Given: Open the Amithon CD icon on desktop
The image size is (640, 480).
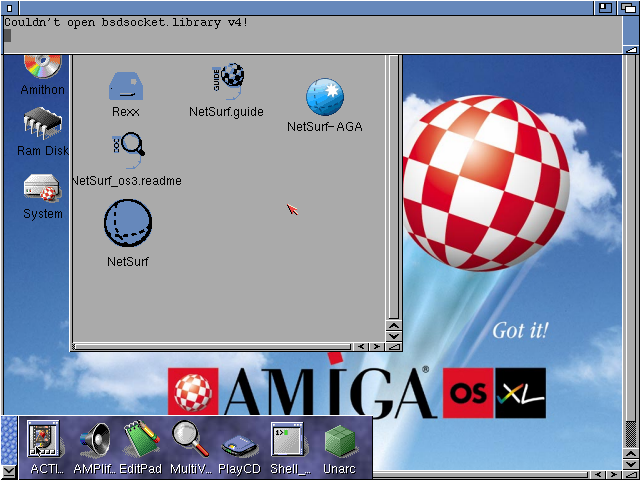Looking at the screenshot, I should tap(43, 66).
